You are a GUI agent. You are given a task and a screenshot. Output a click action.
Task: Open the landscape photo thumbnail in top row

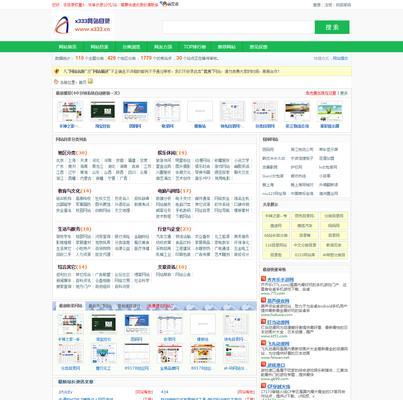[x=297, y=111]
